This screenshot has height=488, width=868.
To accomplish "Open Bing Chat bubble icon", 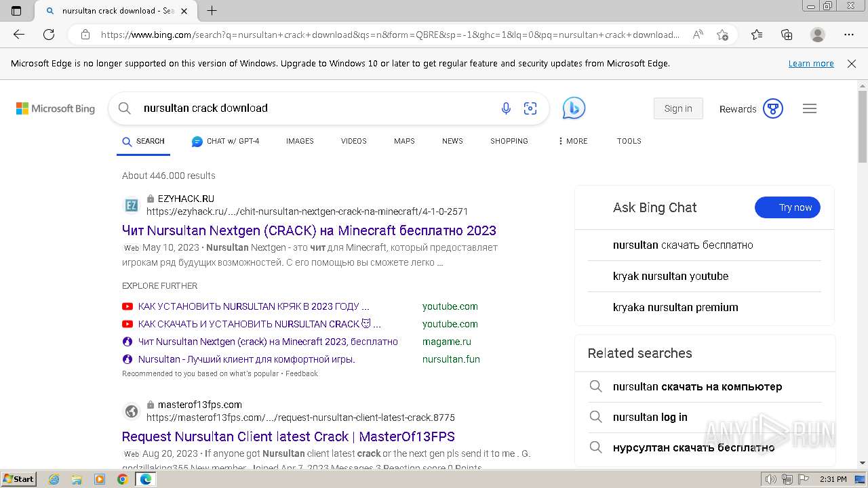I will [x=574, y=108].
